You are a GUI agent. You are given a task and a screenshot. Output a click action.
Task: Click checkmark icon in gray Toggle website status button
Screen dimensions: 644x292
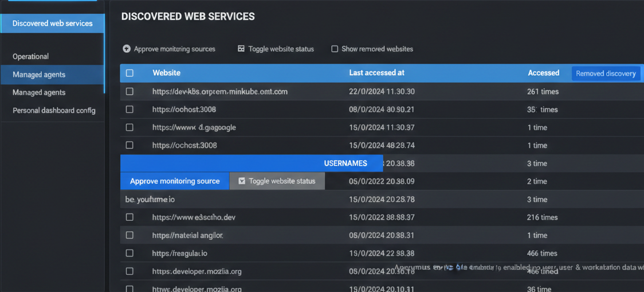point(242,181)
